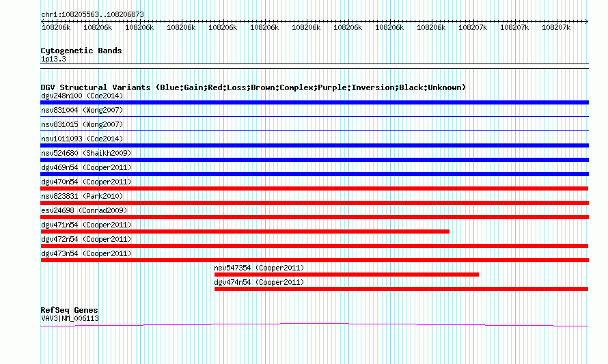The width and height of the screenshot is (608, 364).
Task: Click the red loss bar of nsv823831
Action: click(x=314, y=203)
